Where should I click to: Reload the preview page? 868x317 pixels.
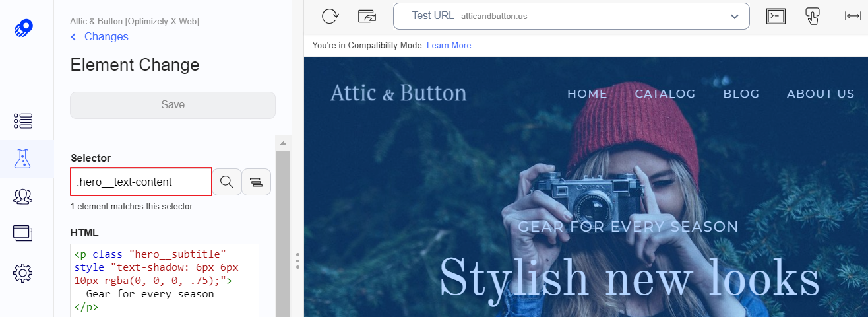tap(330, 16)
